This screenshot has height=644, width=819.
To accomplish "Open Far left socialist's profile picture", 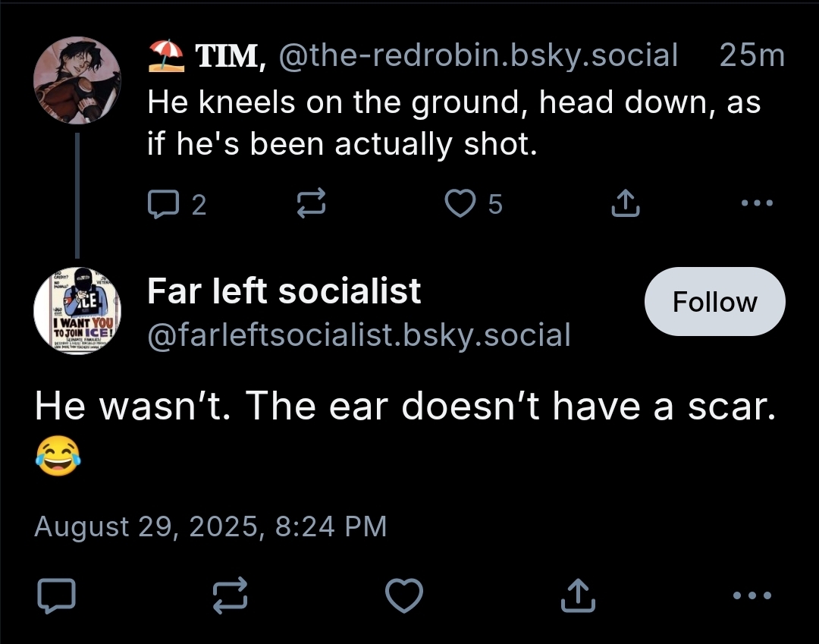I will [77, 311].
